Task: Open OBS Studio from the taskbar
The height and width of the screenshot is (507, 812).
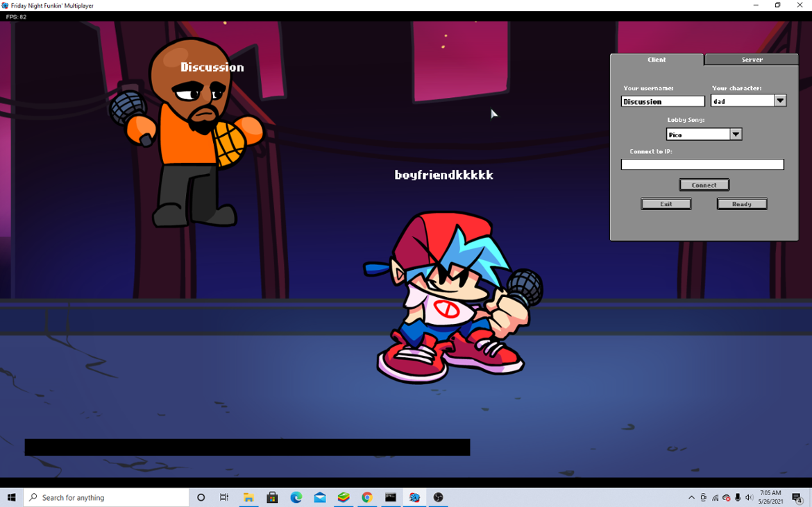Action: (x=438, y=497)
